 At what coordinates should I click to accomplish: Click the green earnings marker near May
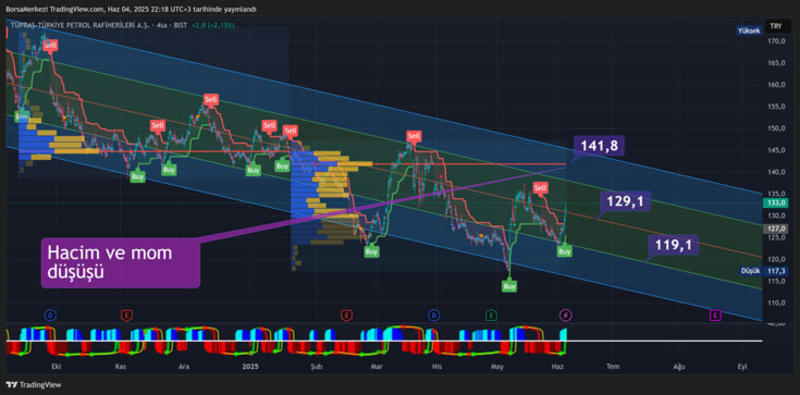pos(491,315)
